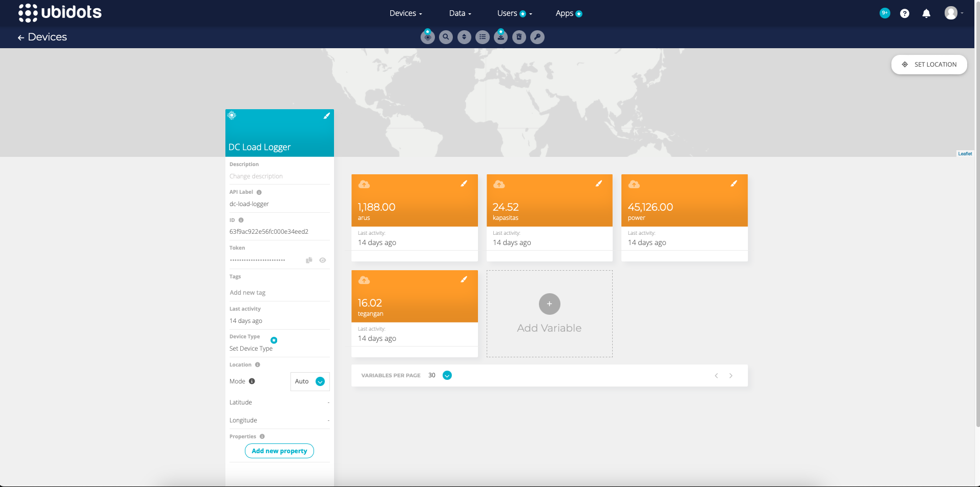The height and width of the screenshot is (487, 980).
Task: Click the Add new tag field
Action: [279, 293]
